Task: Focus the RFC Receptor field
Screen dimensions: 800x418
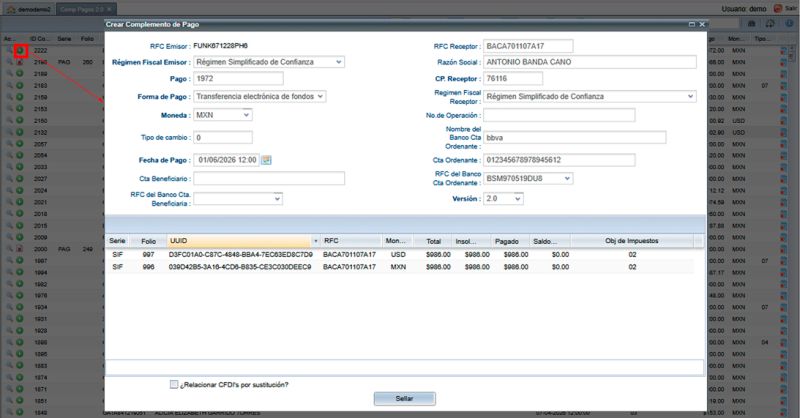Action: click(528, 46)
